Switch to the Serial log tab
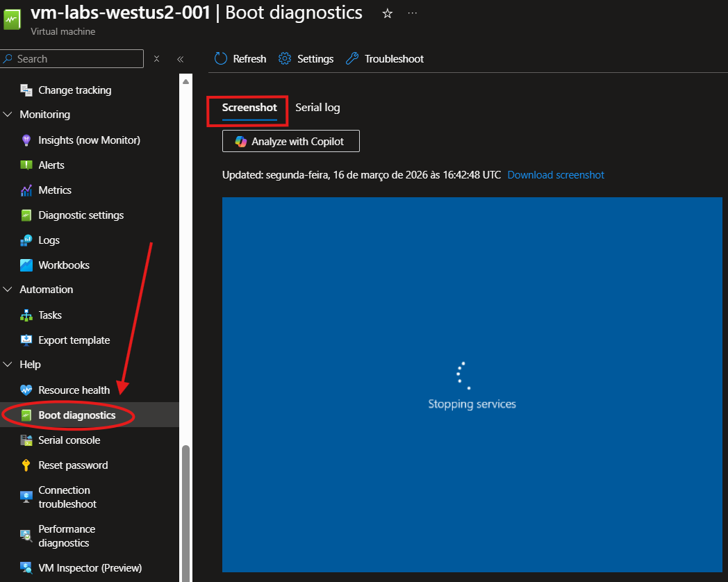Viewport: 728px width, 582px height. 317,108
